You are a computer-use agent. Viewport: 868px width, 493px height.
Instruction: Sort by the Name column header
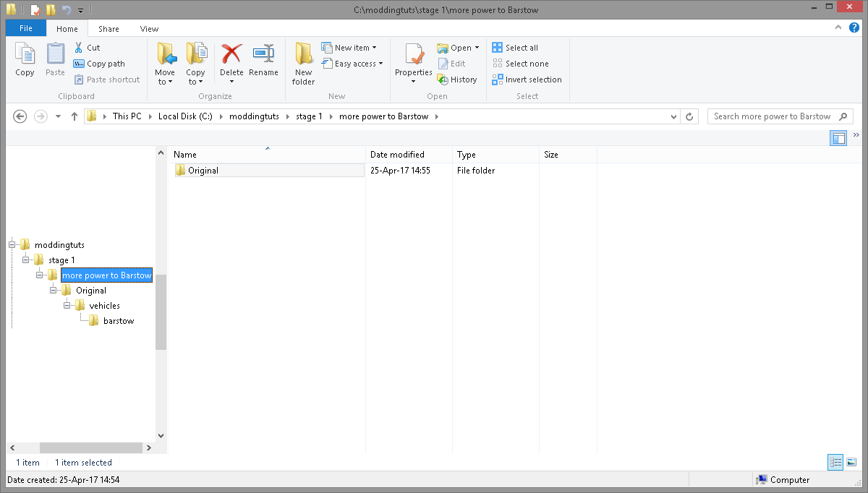click(267, 155)
